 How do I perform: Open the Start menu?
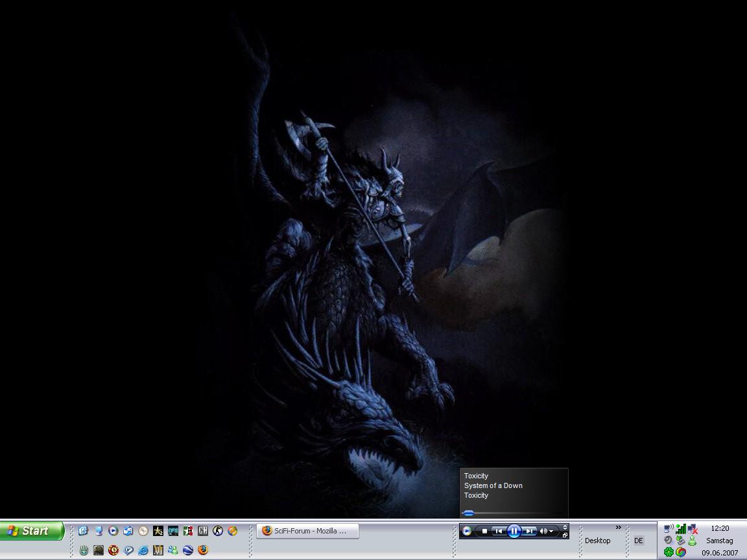(32, 531)
